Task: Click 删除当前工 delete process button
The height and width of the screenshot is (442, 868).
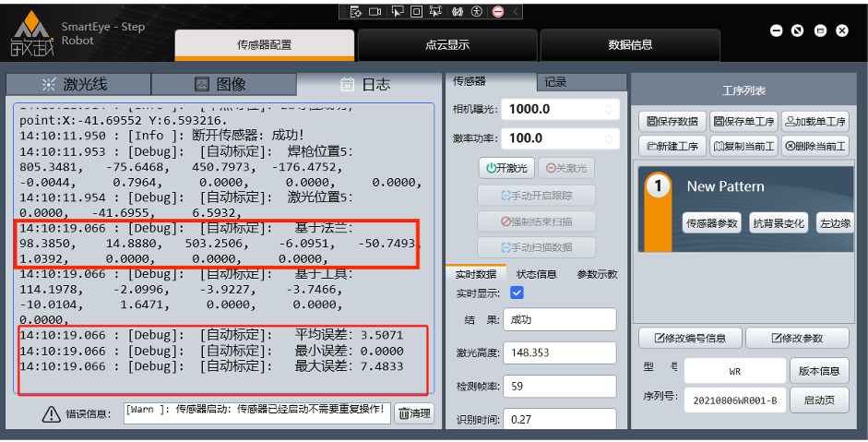Action: coord(815,146)
